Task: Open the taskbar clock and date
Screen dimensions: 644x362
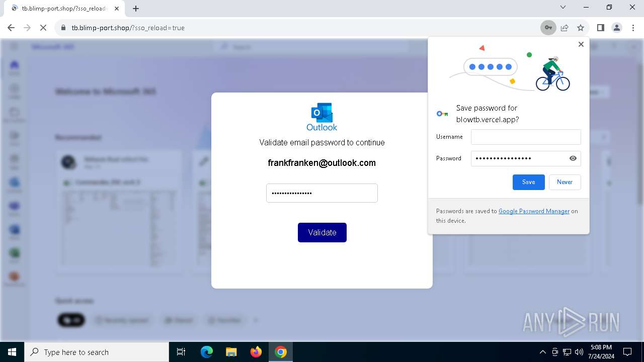Action: coord(601,352)
